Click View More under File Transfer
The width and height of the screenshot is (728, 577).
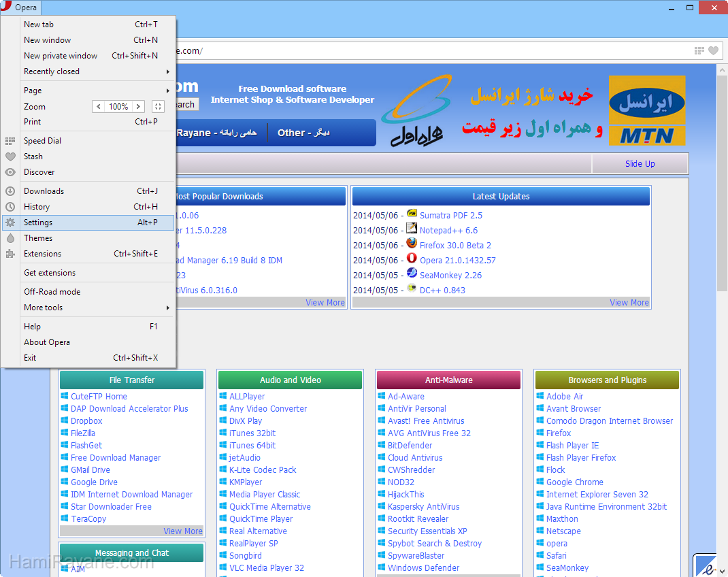point(183,531)
